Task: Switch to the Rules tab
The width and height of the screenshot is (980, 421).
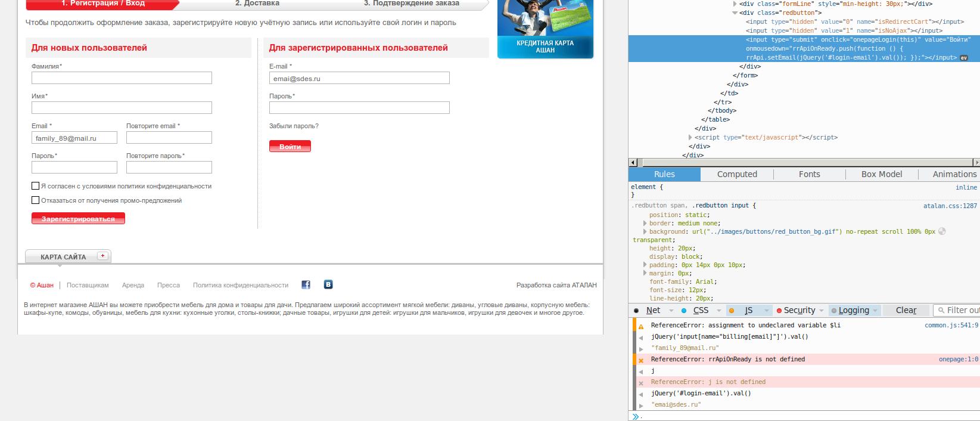Action: coord(664,174)
